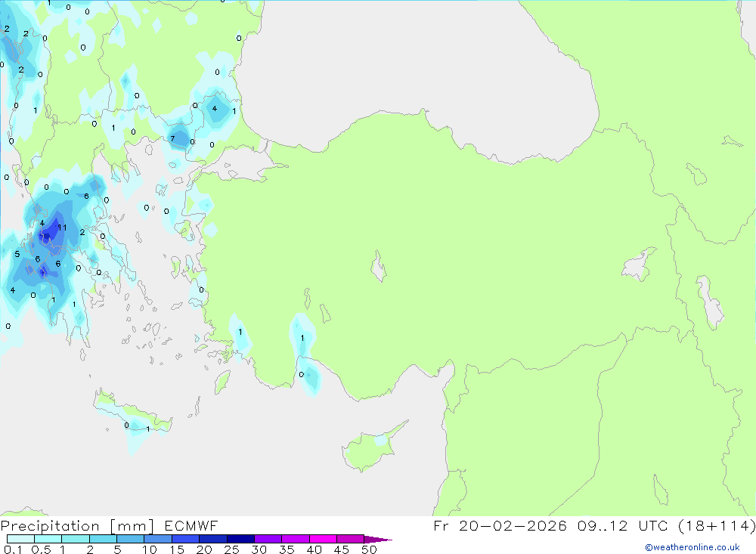The image size is (756, 554).
Task: Click the legend scale label '0.1'
Action: coord(13,549)
